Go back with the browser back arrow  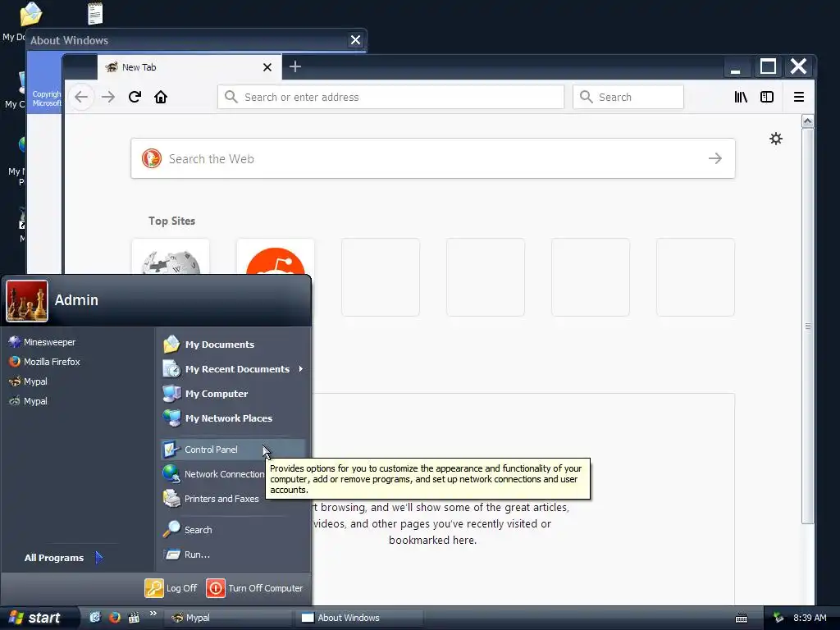[x=81, y=97]
